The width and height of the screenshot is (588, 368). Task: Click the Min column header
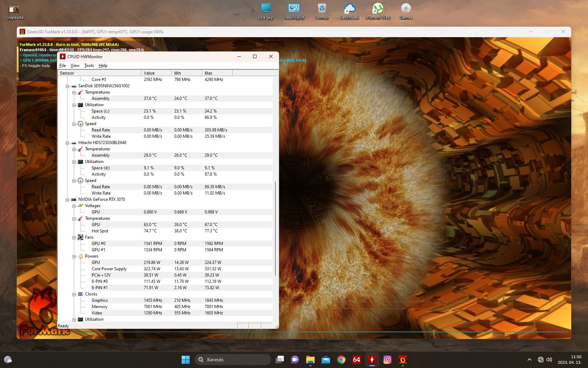(187, 73)
